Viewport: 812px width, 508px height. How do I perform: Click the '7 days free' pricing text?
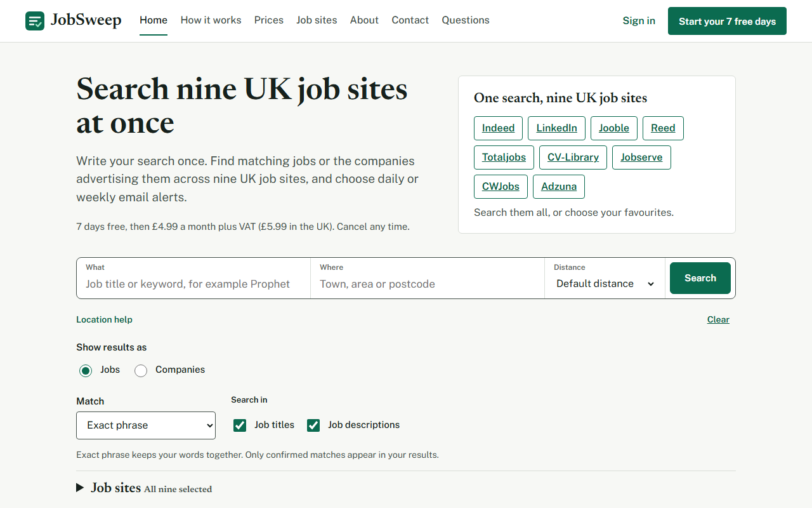pos(243,227)
